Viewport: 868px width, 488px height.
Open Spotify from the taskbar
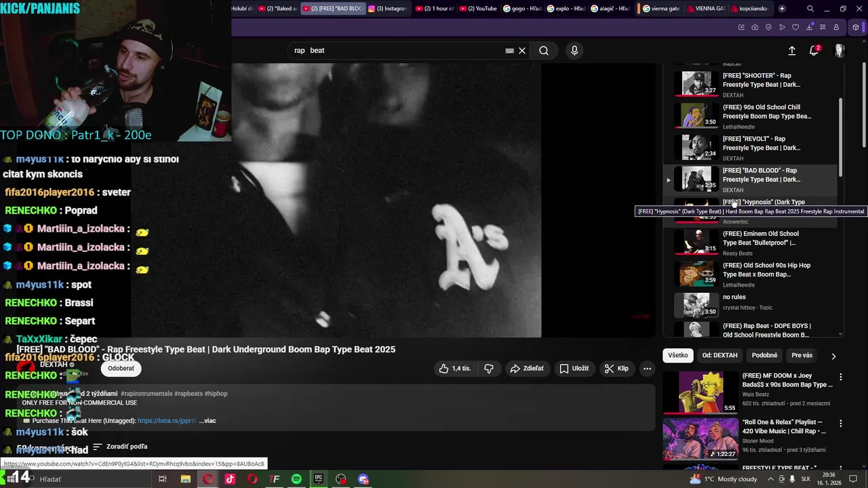pyautogui.click(x=296, y=479)
